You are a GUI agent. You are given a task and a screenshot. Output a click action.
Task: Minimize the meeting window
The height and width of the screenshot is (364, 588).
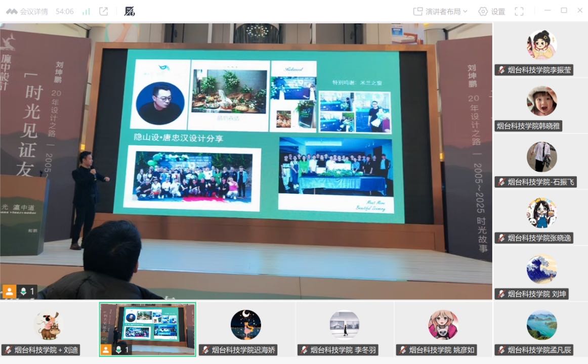click(x=548, y=11)
